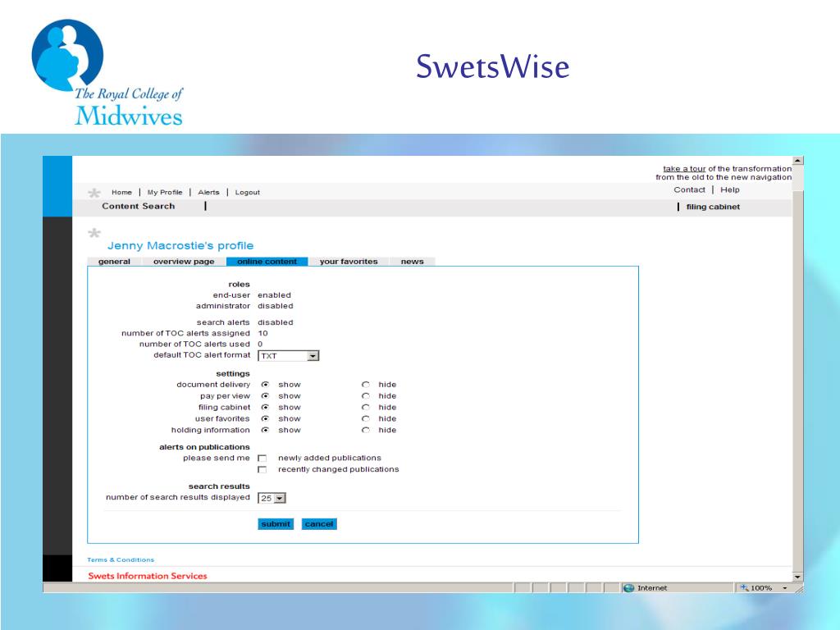Click the Swets Information Services footer
The image size is (840, 630).
[x=148, y=576]
